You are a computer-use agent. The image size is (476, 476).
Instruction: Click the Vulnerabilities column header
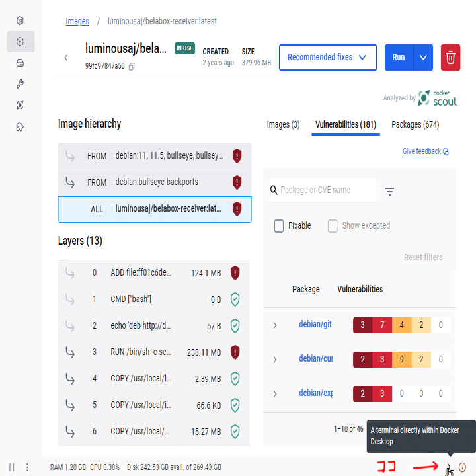(x=360, y=289)
